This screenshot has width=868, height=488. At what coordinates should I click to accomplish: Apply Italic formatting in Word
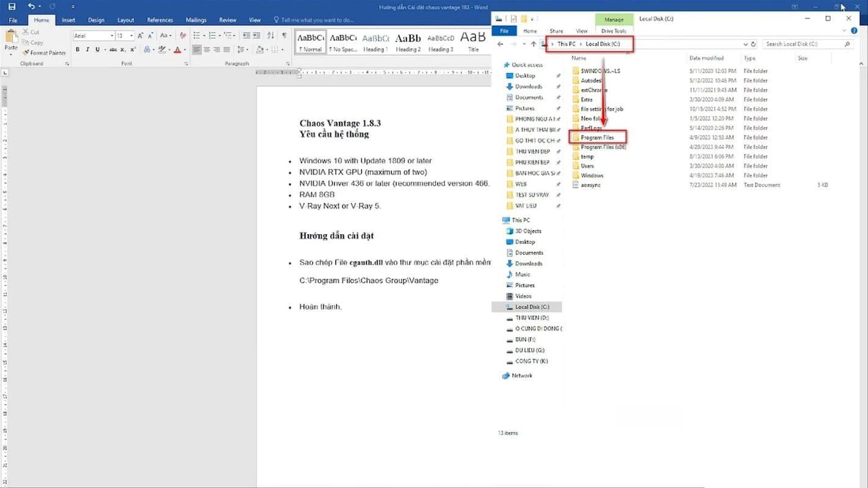pos(88,49)
